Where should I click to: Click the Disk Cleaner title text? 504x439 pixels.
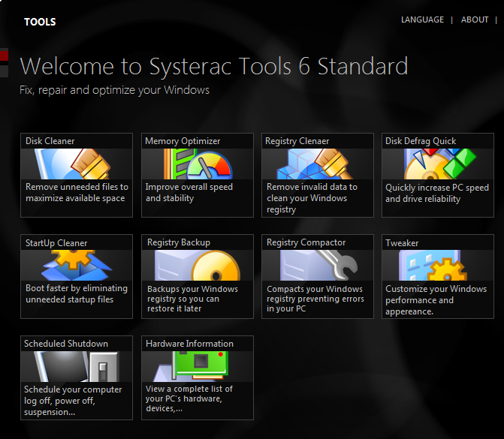(50, 141)
